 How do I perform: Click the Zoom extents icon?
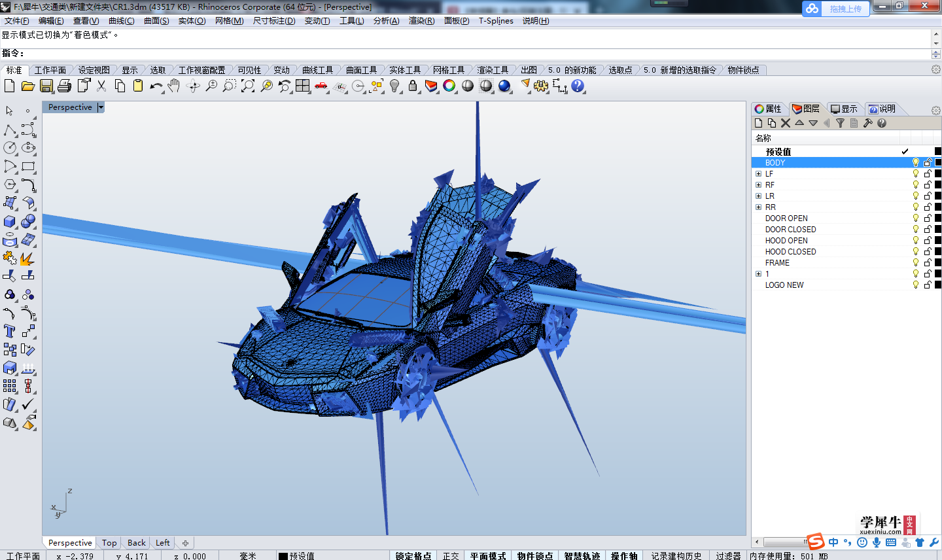tap(248, 86)
